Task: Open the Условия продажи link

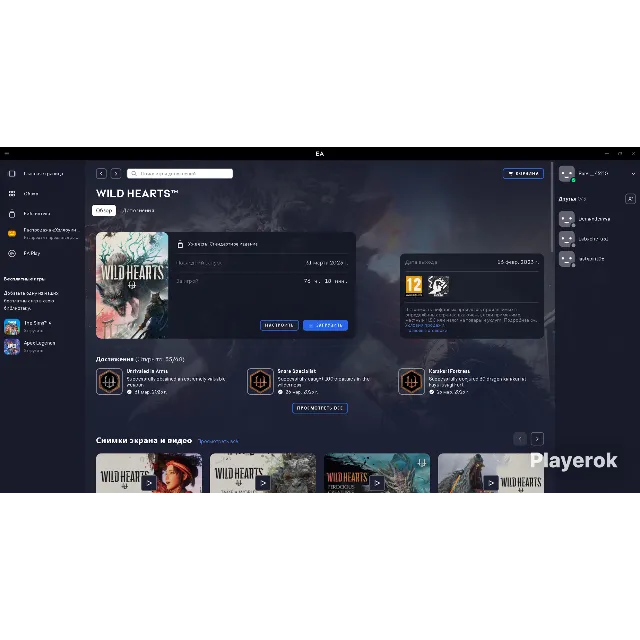Action: [424, 325]
